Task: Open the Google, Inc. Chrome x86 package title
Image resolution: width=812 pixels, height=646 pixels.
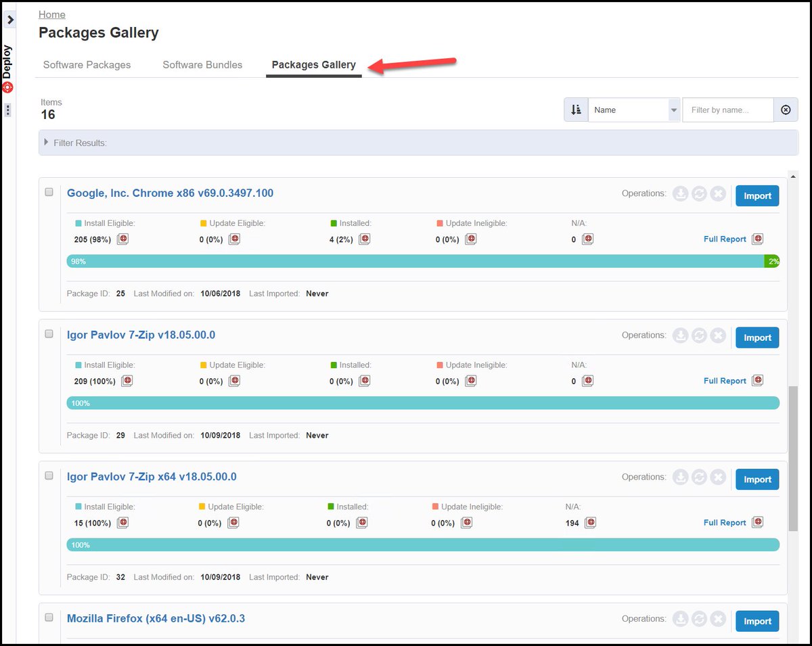Action: point(170,193)
